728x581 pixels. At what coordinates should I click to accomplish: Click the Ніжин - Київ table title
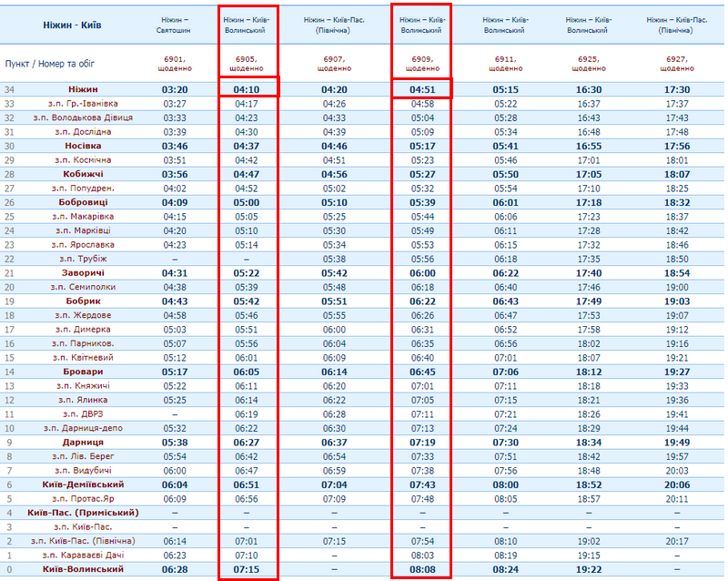(x=72, y=24)
